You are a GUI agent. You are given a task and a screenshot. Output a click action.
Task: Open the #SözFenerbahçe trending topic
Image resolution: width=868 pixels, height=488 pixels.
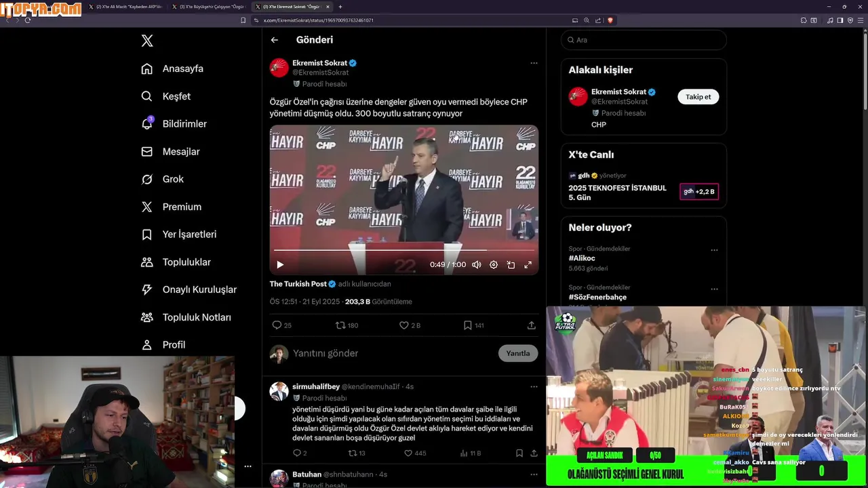click(597, 297)
